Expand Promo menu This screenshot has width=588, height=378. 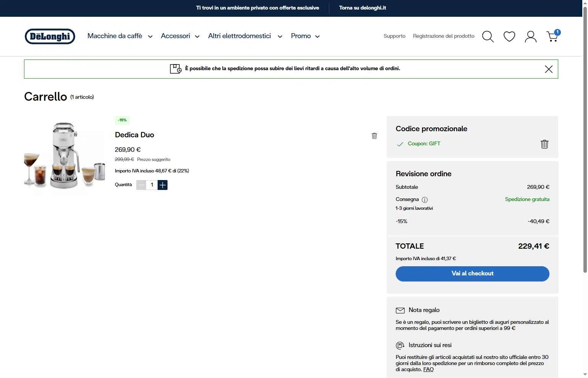coord(305,36)
